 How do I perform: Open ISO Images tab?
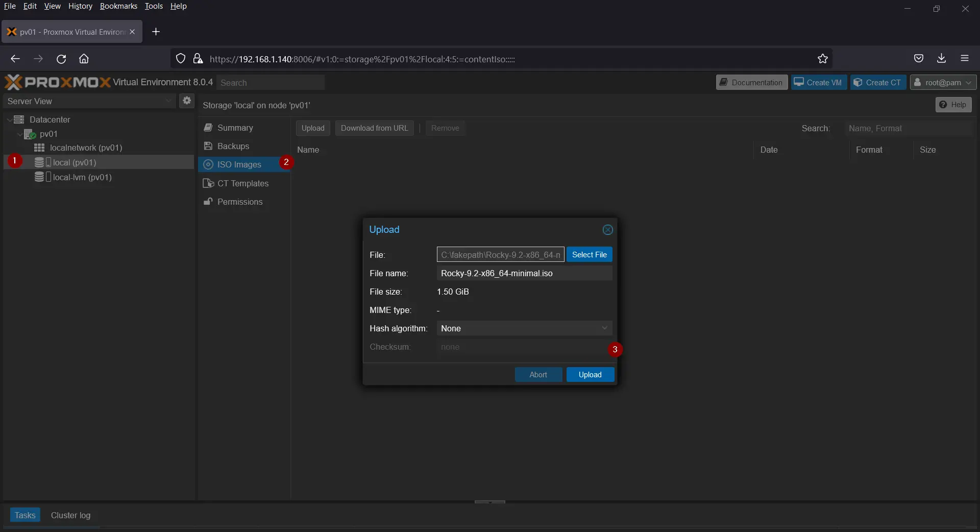coord(244,164)
